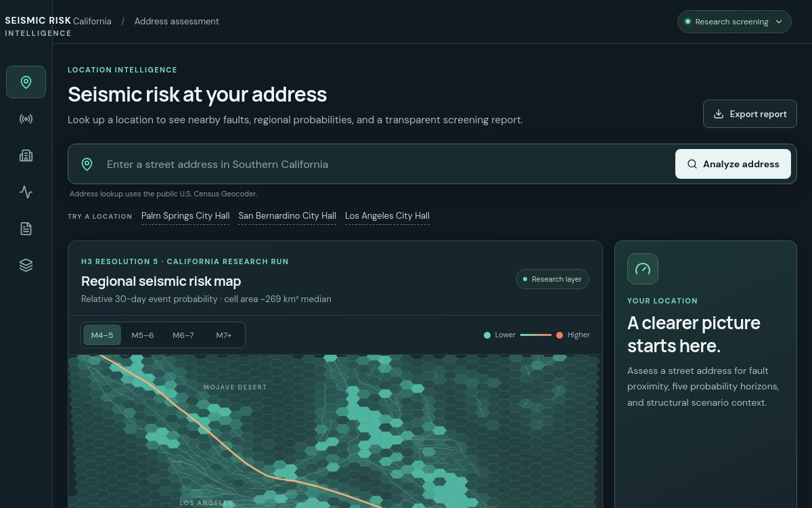
Task: Try the Palm Springs City Hall location
Action: pyautogui.click(x=185, y=216)
